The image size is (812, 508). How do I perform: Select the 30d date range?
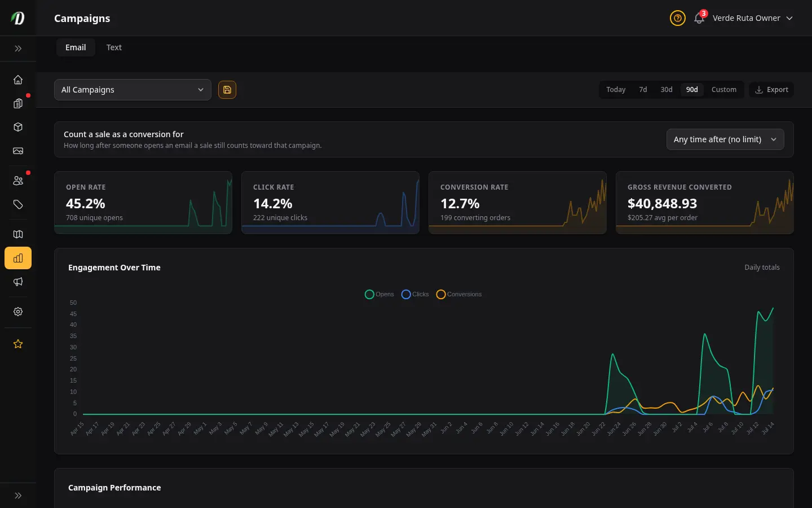click(667, 90)
